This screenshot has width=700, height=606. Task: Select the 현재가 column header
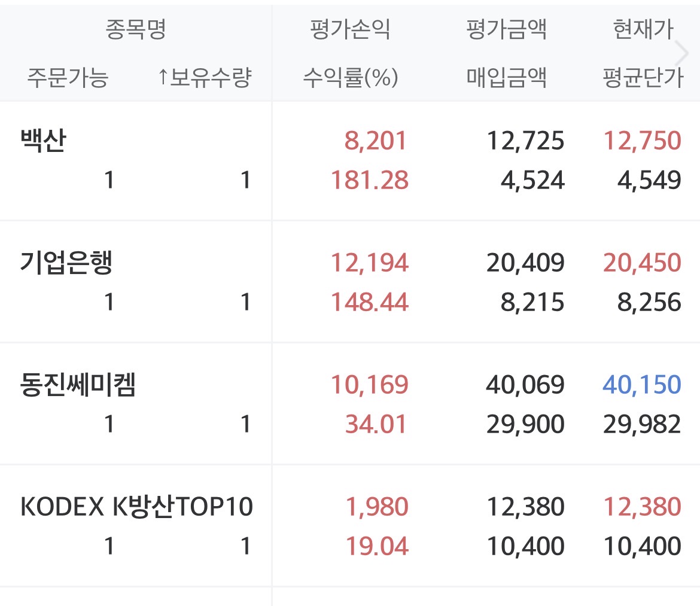click(x=643, y=29)
